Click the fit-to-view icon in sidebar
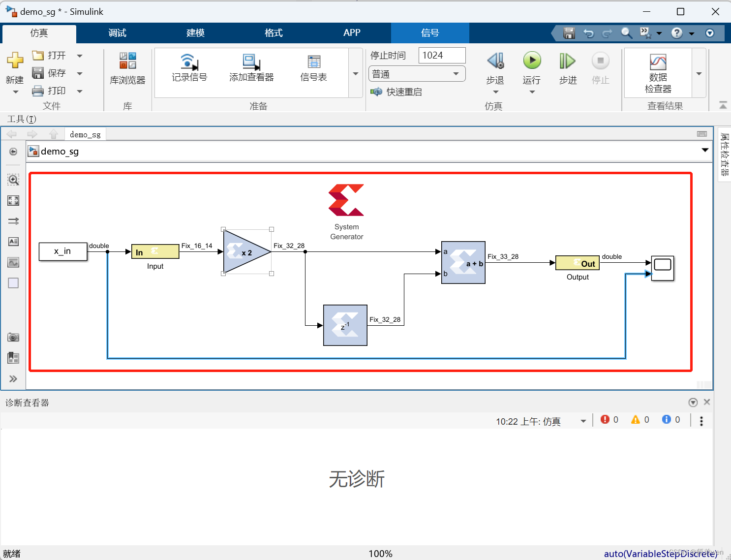This screenshot has height=560, width=731. pos(13,200)
